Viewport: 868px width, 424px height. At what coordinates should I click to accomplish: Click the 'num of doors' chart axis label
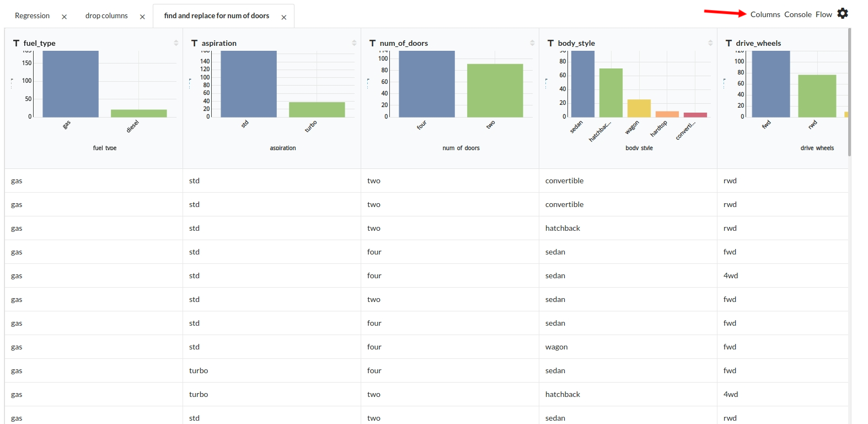(461, 148)
